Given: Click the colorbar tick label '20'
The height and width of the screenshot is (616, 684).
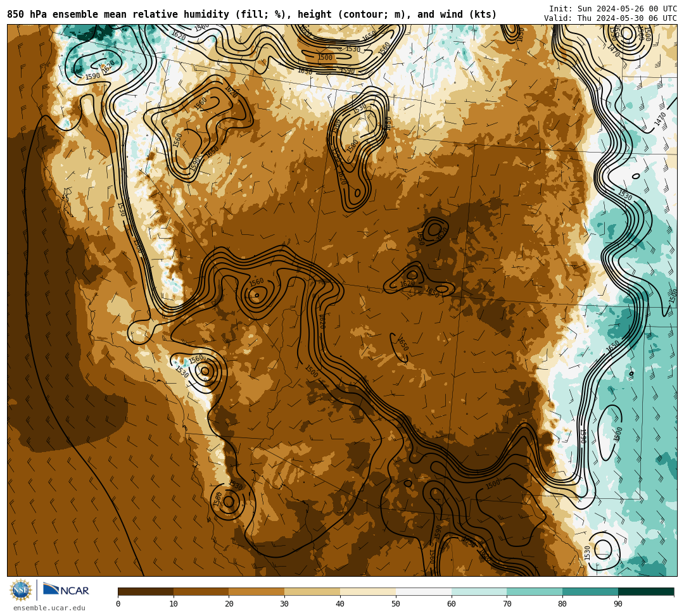Looking at the screenshot, I should (229, 604).
